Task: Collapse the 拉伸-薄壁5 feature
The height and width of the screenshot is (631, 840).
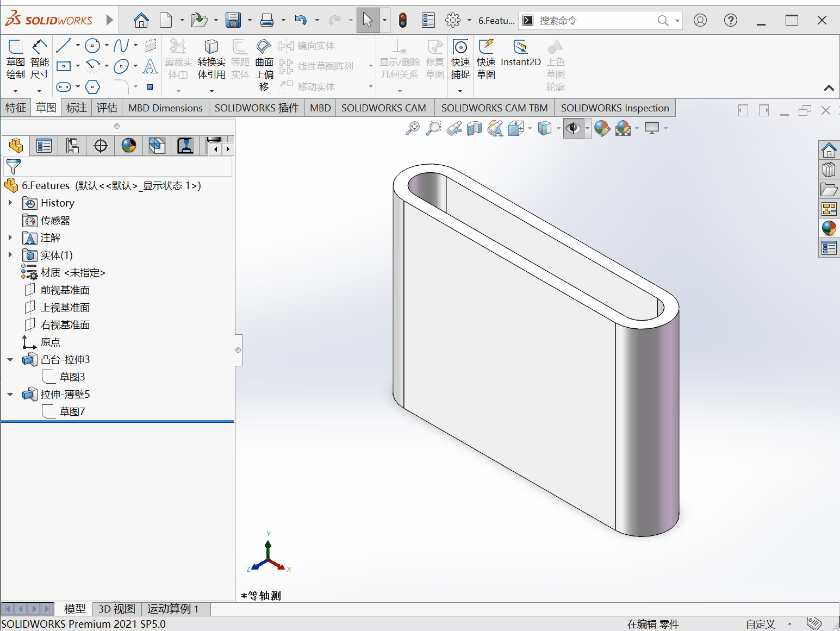Action: coord(10,394)
